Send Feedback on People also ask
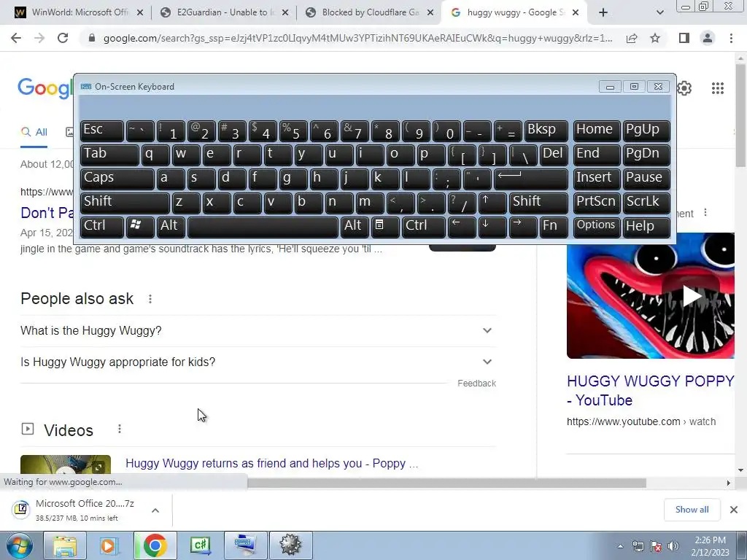 pos(476,384)
